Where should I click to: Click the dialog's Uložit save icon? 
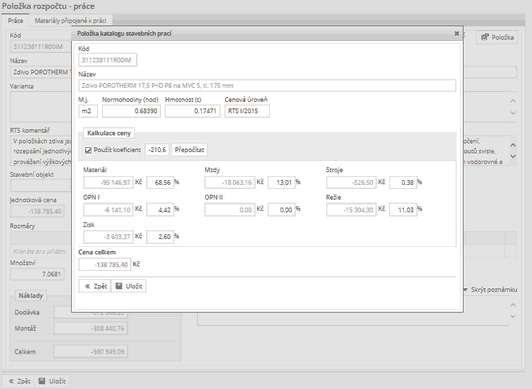[119, 286]
